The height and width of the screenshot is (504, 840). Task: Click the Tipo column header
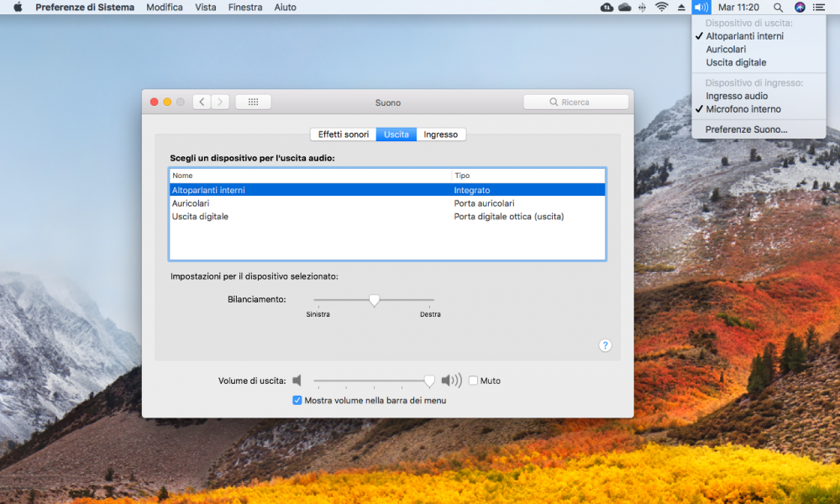pos(528,176)
